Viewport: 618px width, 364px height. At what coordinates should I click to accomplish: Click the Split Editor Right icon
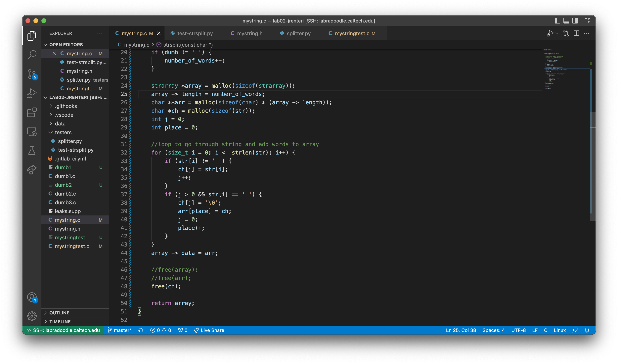tap(576, 33)
